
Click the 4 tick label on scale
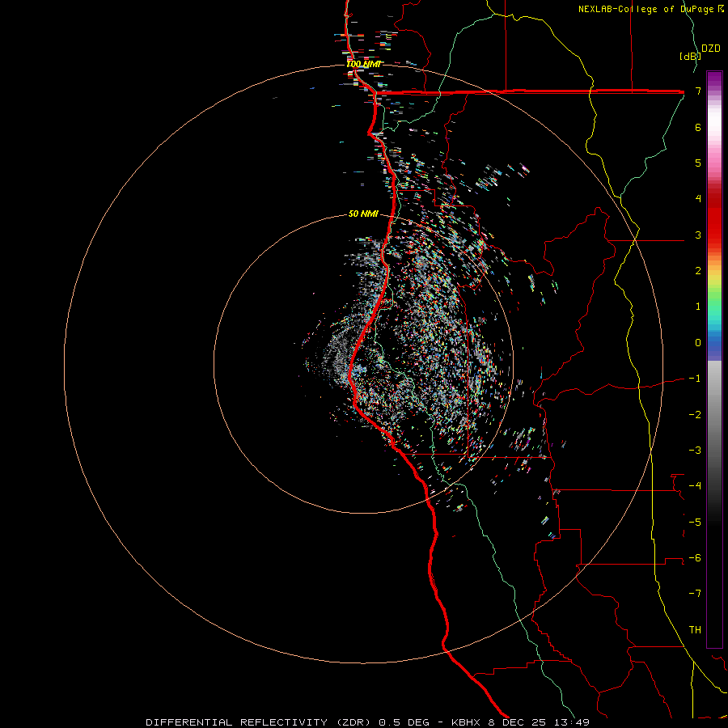[698, 199]
